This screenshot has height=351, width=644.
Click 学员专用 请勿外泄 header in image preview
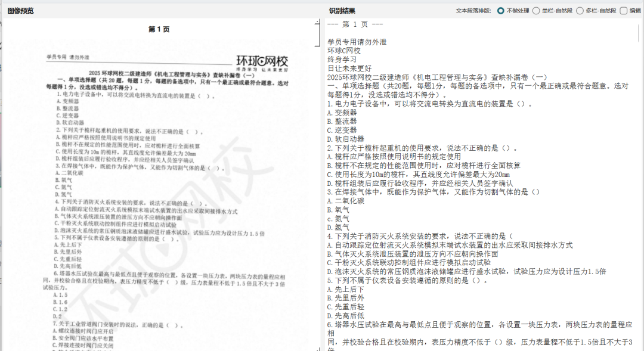[x=68, y=57]
